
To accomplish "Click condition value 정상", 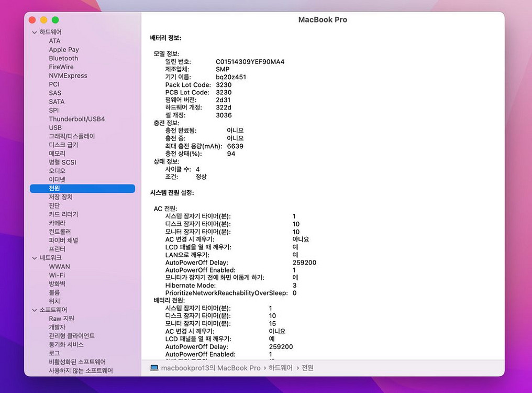I will tap(201, 177).
